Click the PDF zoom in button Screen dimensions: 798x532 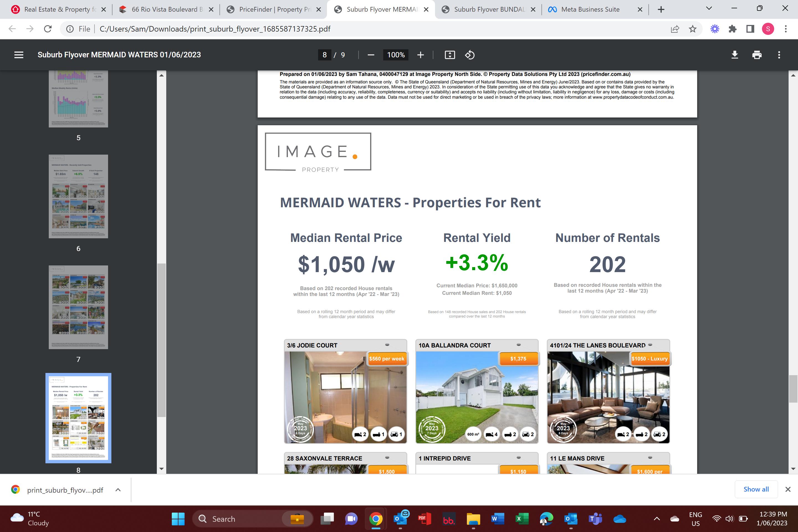[x=420, y=55]
